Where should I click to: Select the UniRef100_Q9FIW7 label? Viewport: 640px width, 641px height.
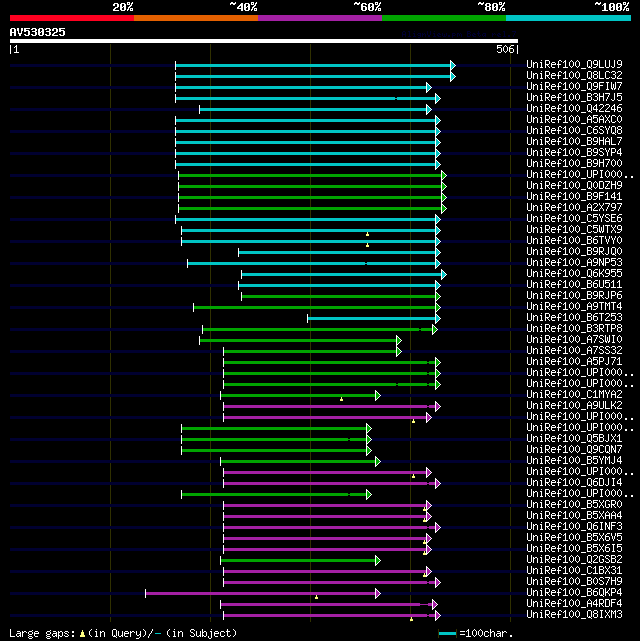point(574,86)
